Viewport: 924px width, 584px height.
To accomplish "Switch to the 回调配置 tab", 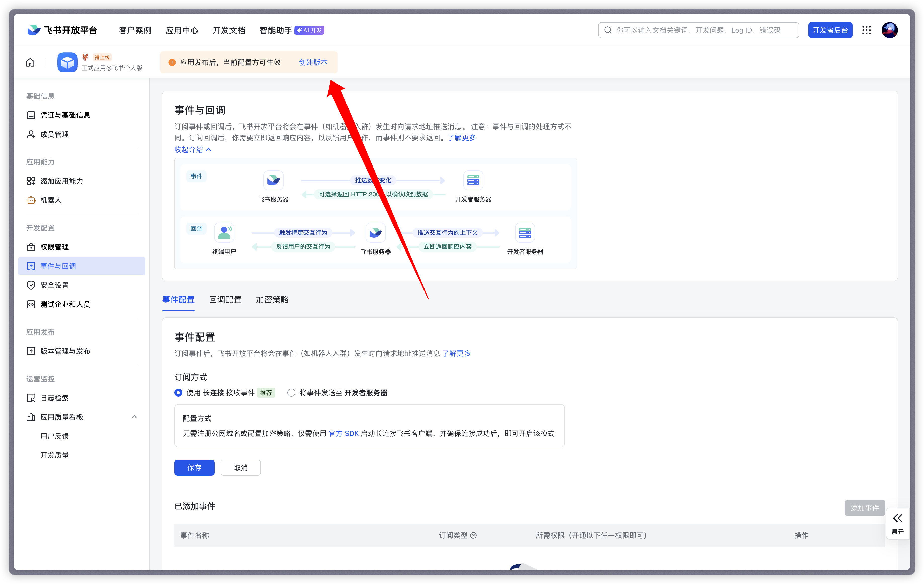I will coord(225,300).
